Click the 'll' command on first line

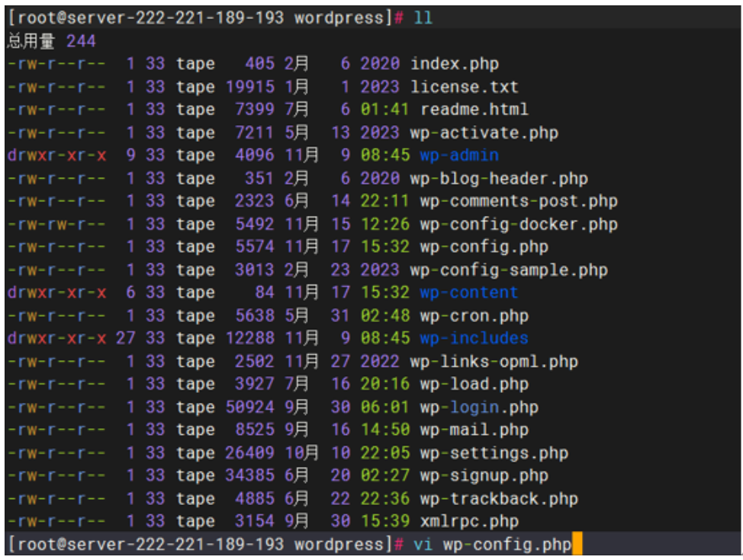[x=423, y=18]
